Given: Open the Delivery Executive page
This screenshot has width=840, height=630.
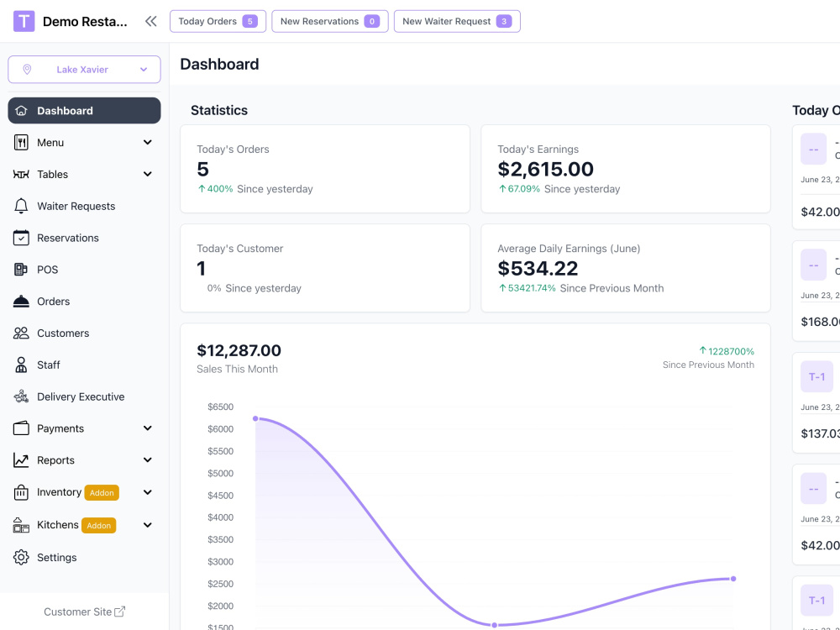Looking at the screenshot, I should pyautogui.click(x=84, y=396).
